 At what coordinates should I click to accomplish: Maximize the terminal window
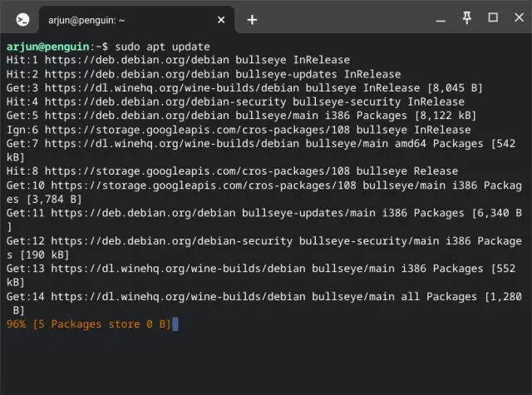pos(492,17)
